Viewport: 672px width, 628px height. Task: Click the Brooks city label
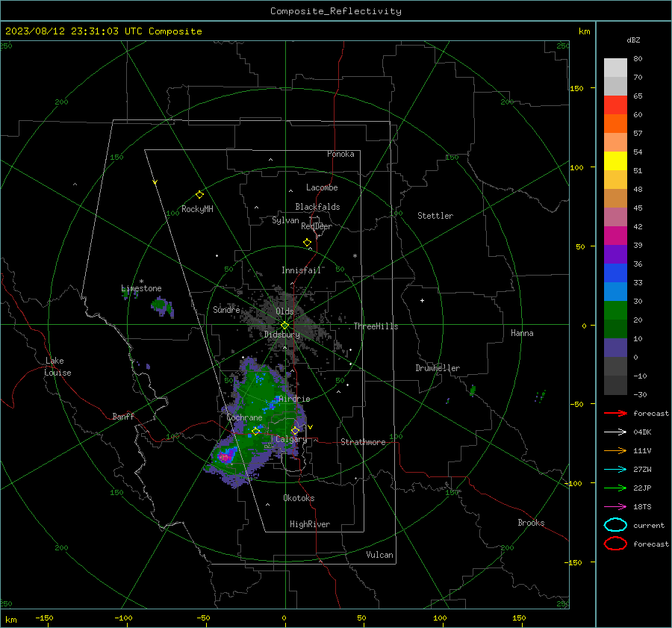[x=531, y=523]
